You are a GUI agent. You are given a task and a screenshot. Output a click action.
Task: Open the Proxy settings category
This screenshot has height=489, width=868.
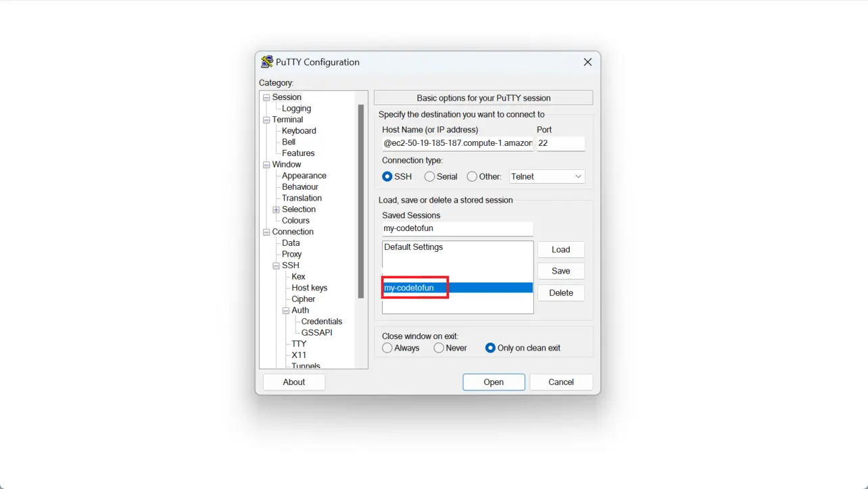coord(291,254)
